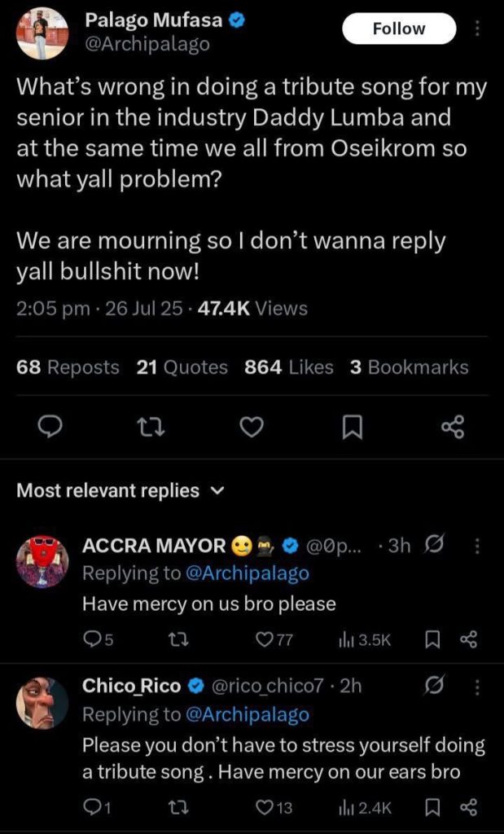Viewport: 504px width, 834px height.
Task: Follow Palago Mufasa
Action: click(398, 29)
